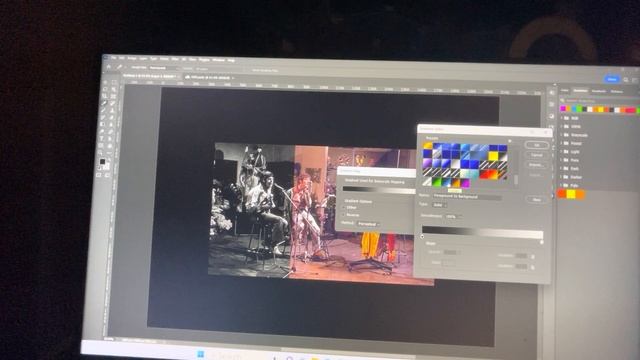Click the New button in Gradient Editor
The height and width of the screenshot is (360, 640).
pyautogui.click(x=536, y=200)
